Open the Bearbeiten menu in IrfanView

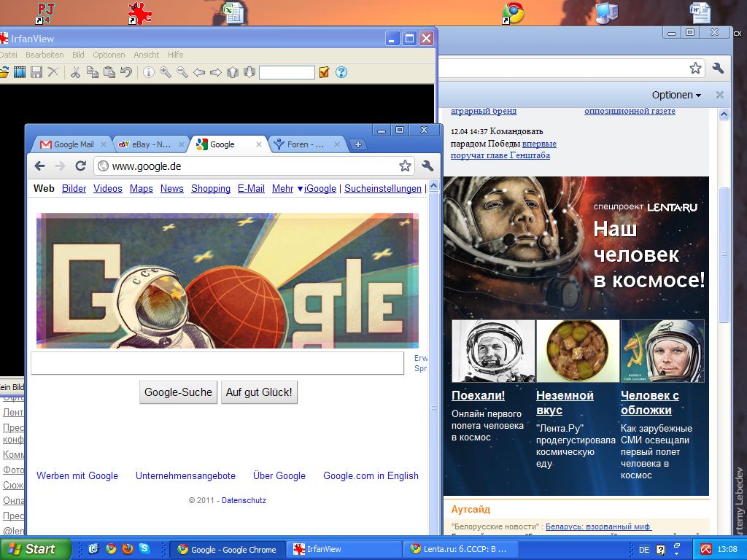point(44,55)
